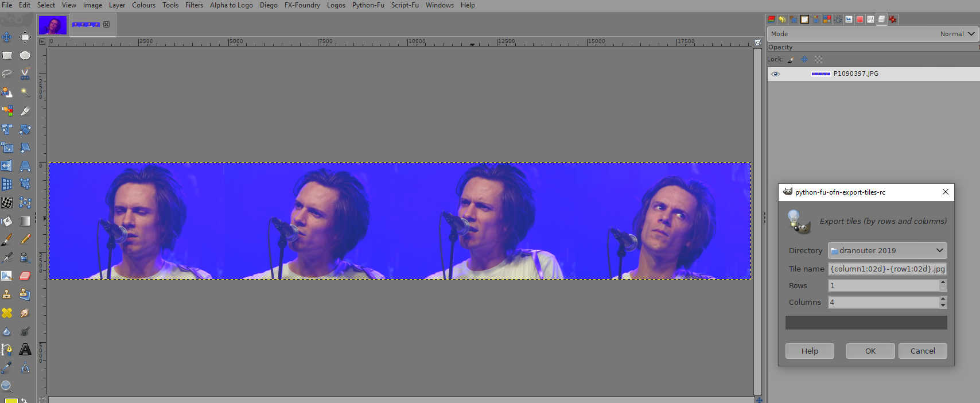Close the second image tab
Screen dimensions: 980x403
coord(106,25)
